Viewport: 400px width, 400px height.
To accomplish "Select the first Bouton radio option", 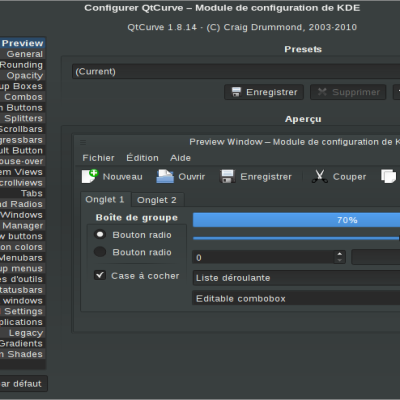I will point(100,234).
